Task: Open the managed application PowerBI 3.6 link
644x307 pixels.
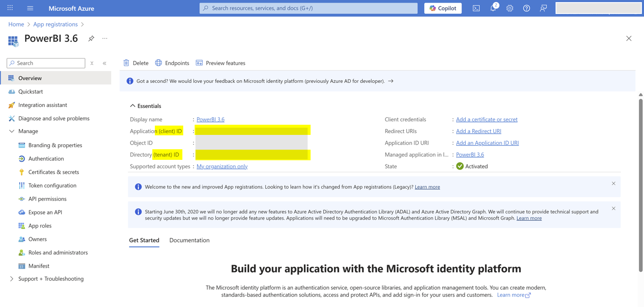Action: click(x=470, y=155)
